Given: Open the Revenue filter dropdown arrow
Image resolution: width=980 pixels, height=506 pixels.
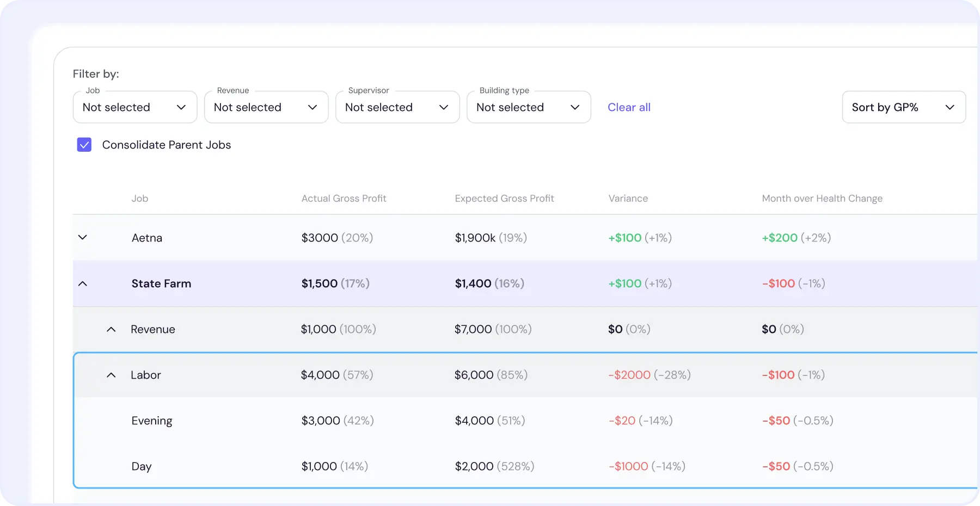Looking at the screenshot, I should [313, 108].
